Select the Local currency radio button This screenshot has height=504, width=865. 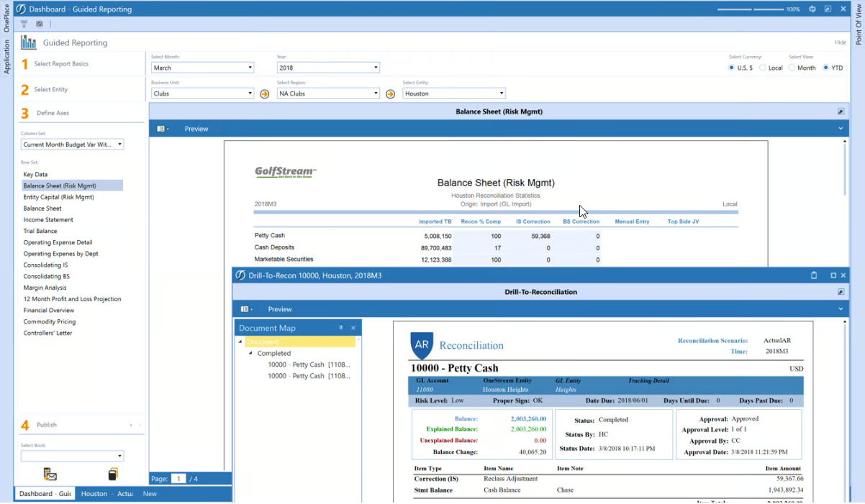point(763,68)
